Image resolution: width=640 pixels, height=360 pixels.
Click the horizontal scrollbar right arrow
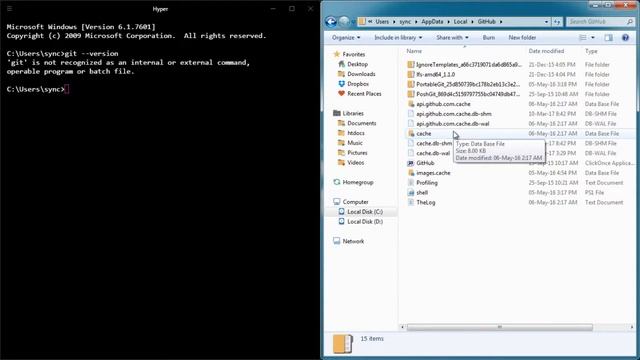(x=631, y=327)
